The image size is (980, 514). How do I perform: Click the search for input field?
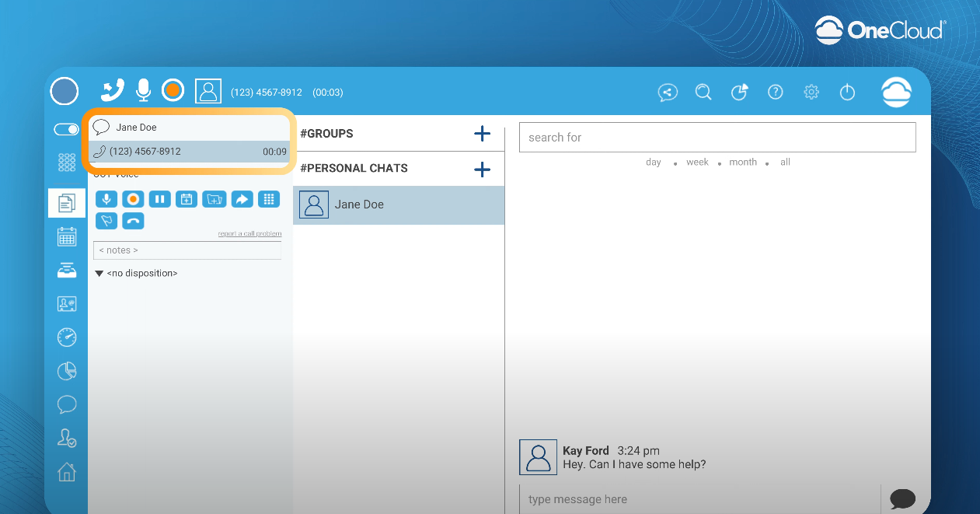[717, 137]
